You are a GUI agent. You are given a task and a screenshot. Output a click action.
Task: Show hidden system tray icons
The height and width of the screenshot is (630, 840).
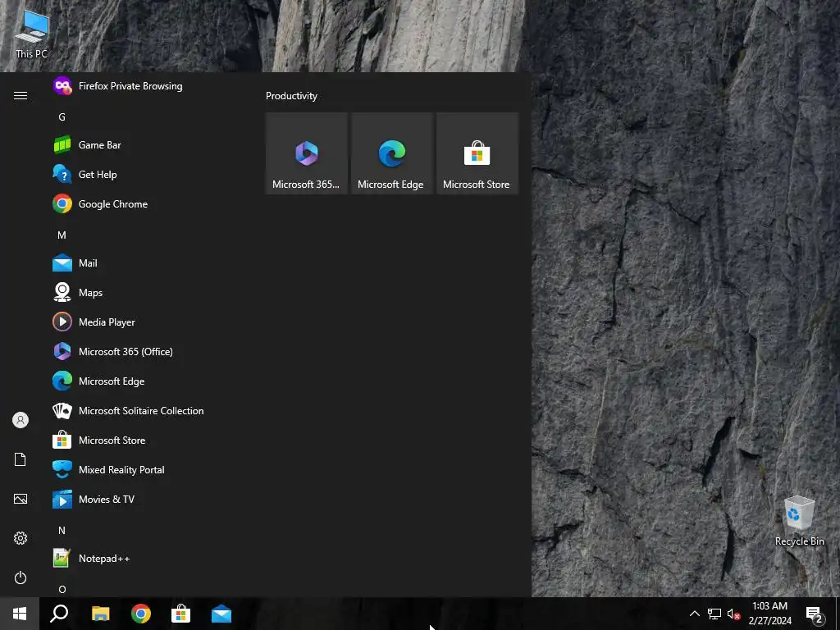pyautogui.click(x=694, y=614)
